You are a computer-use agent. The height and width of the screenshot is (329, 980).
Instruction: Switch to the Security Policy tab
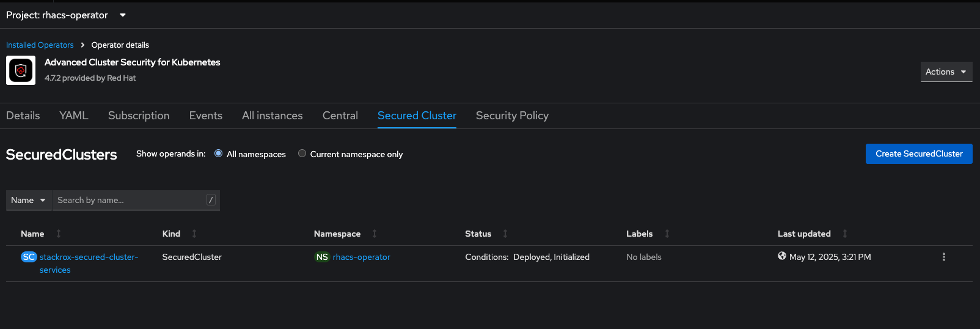tap(512, 116)
